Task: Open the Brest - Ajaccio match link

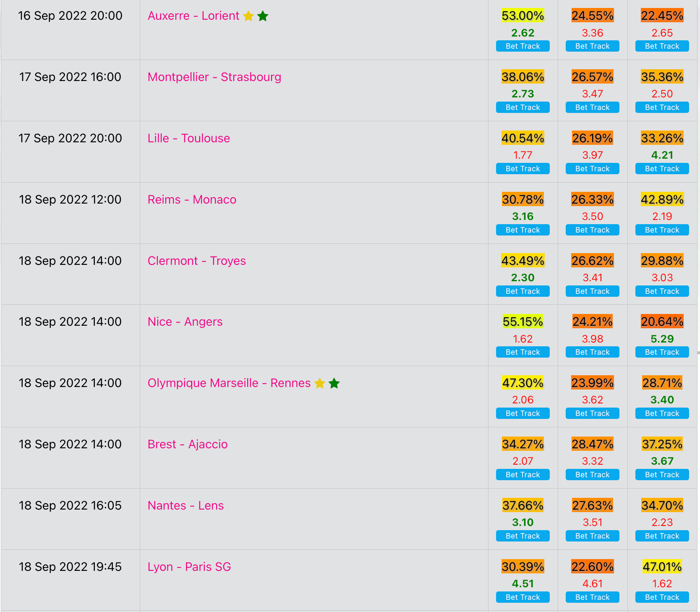Action: click(188, 445)
